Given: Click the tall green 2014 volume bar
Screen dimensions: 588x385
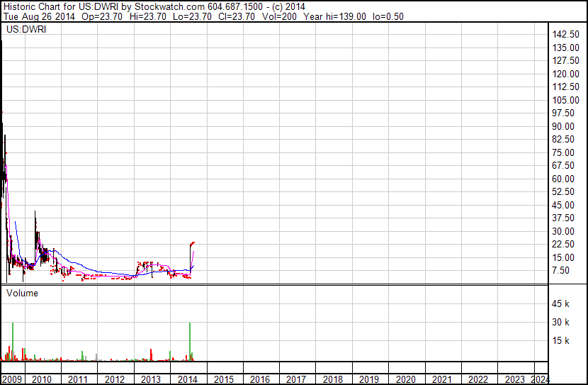Looking at the screenshot, I should click(x=190, y=342).
